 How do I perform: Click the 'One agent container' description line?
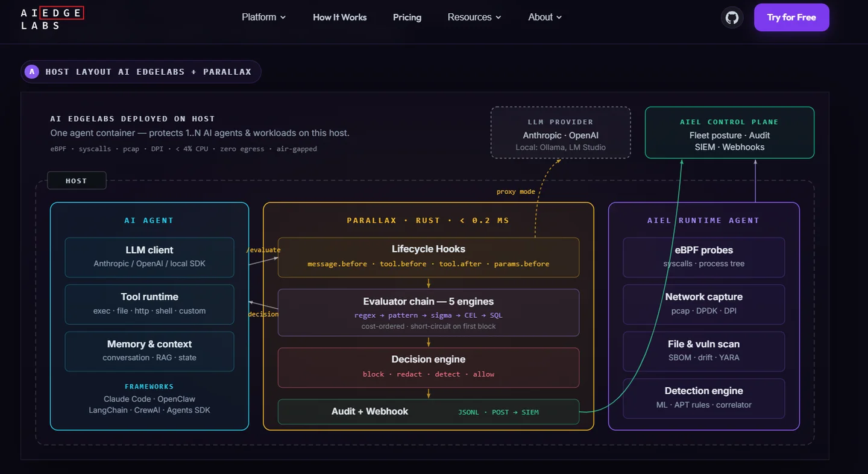pos(200,133)
